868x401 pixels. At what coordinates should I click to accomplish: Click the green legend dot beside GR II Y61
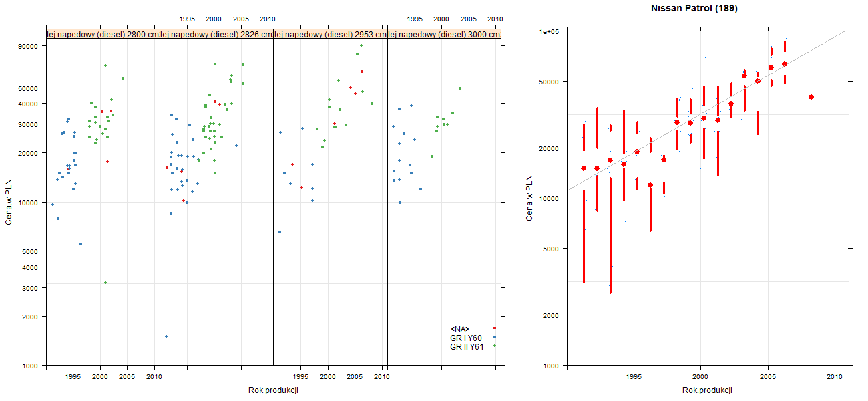tap(494, 346)
